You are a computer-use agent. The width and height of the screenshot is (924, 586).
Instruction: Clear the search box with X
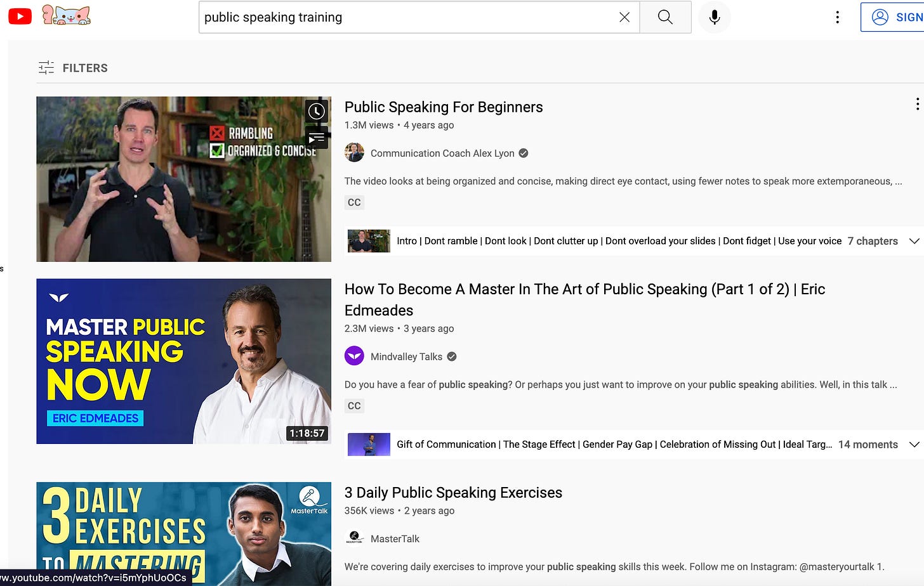(624, 17)
